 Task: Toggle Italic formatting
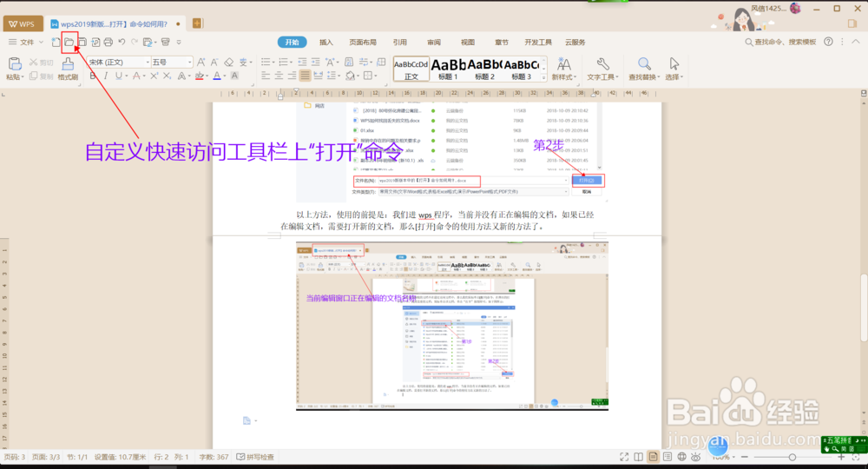click(x=106, y=76)
